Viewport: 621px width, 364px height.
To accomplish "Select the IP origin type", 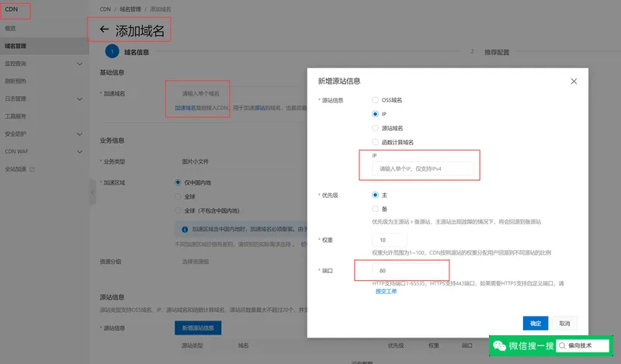I will point(375,114).
